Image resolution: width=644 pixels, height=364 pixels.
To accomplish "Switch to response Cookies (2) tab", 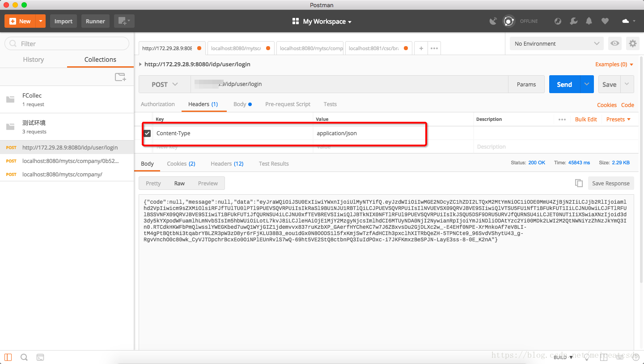I will [181, 164].
